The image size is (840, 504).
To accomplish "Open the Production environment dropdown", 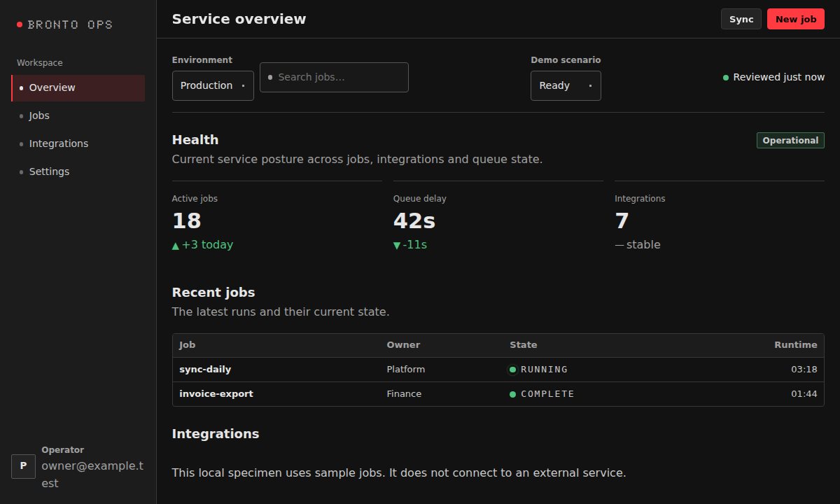I will [x=213, y=85].
